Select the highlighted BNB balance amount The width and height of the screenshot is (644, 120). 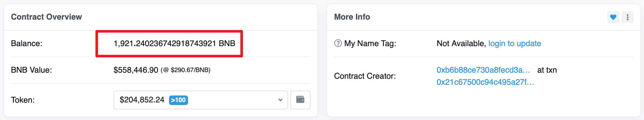pos(175,43)
